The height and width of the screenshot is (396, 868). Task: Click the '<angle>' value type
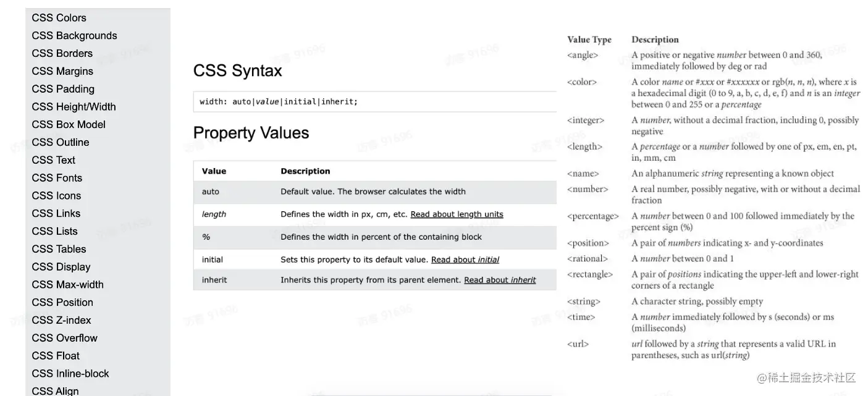click(x=583, y=55)
